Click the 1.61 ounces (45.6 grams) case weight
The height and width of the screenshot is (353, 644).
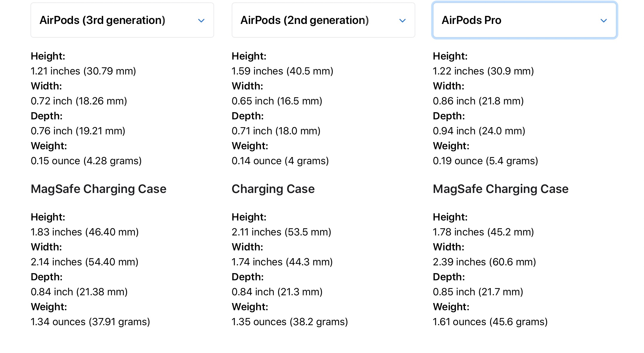490,322
